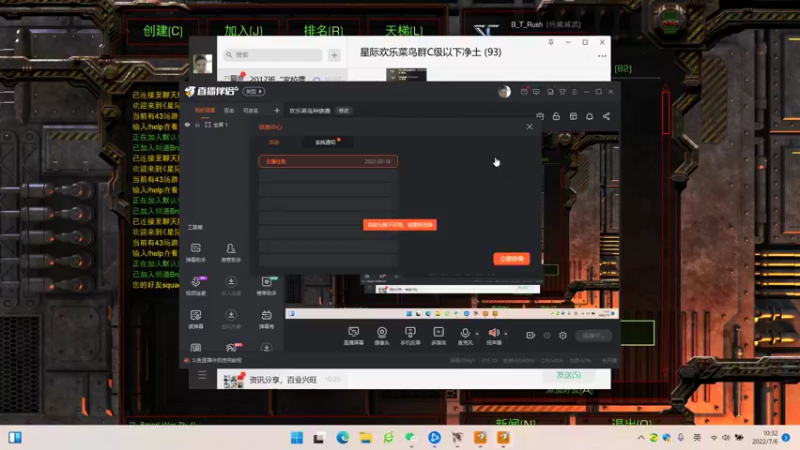Image resolution: width=800 pixels, height=450 pixels.
Task: Start recording with the record icon
Action: (x=531, y=335)
